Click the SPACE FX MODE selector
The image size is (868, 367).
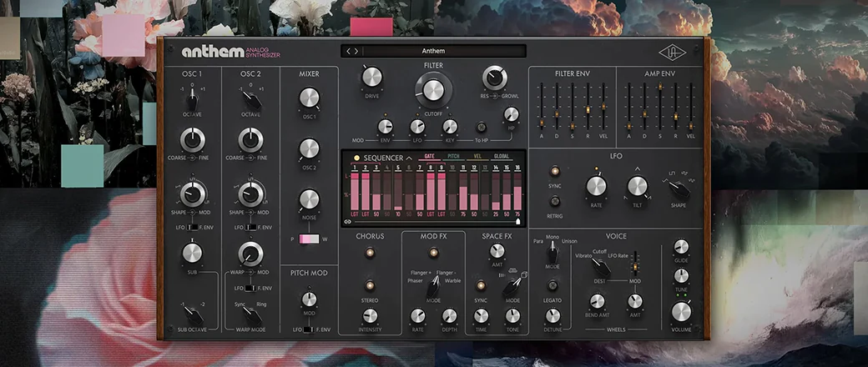[512, 285]
